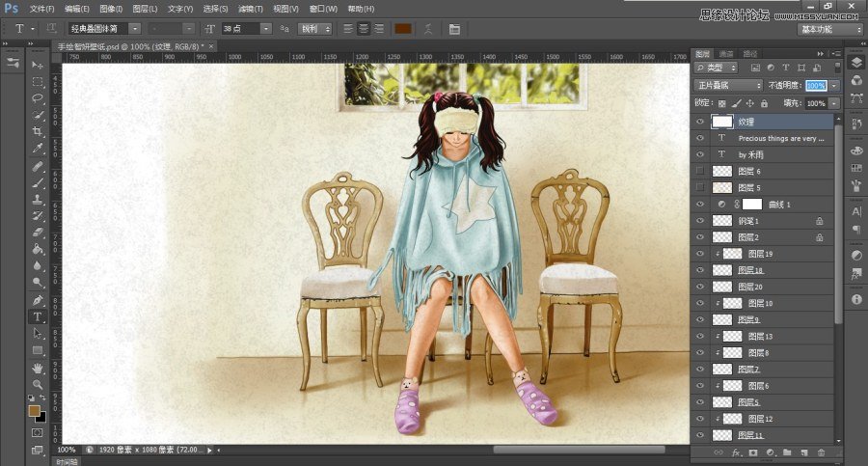Viewport: 868px width, 466px height.
Task: Click center text alignment icon
Action: (x=364, y=29)
